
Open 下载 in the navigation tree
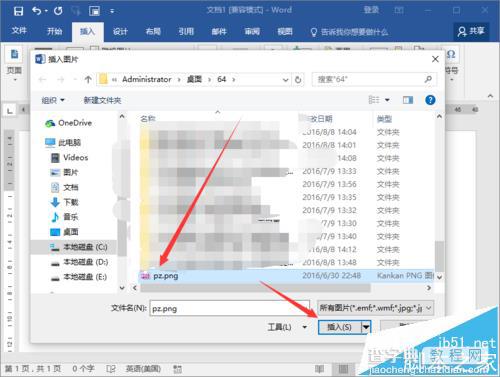pos(64,202)
